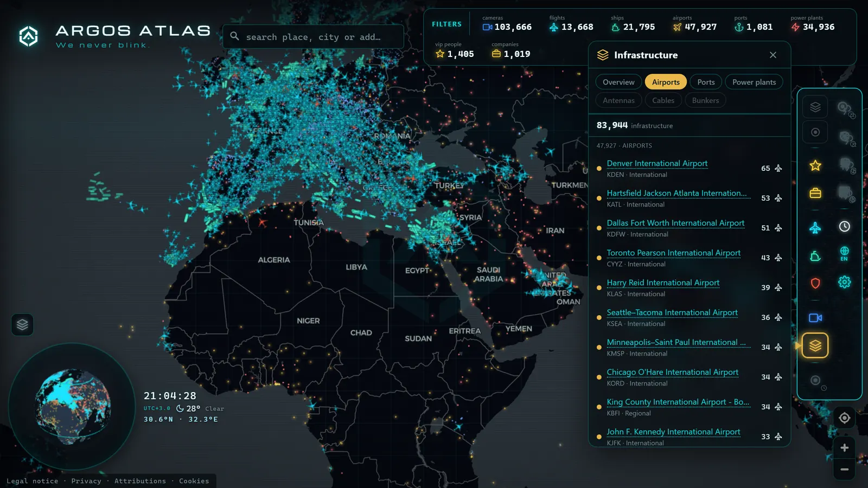Viewport: 868px width, 488px height.
Task: Open the yellow star VIP people tool
Action: (x=815, y=165)
